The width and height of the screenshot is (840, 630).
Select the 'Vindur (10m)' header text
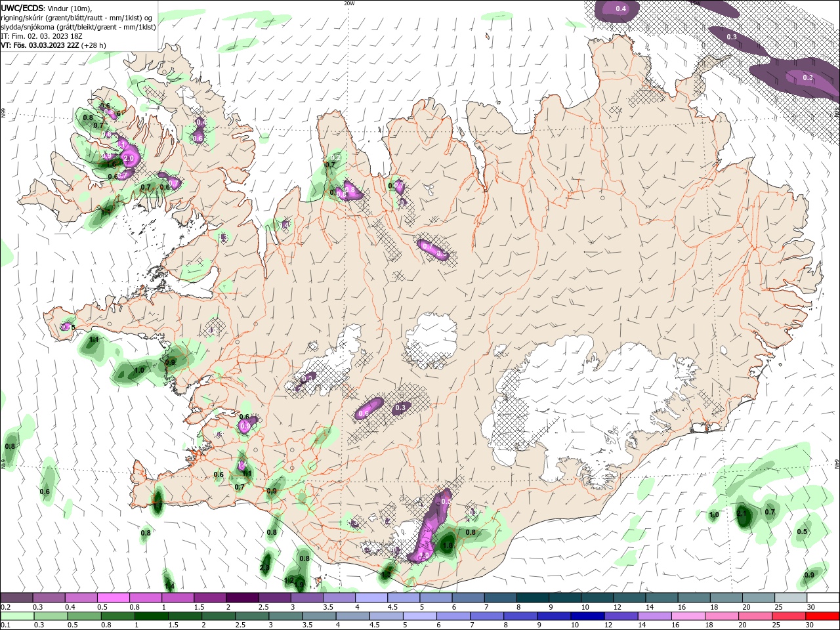[x=68, y=9]
